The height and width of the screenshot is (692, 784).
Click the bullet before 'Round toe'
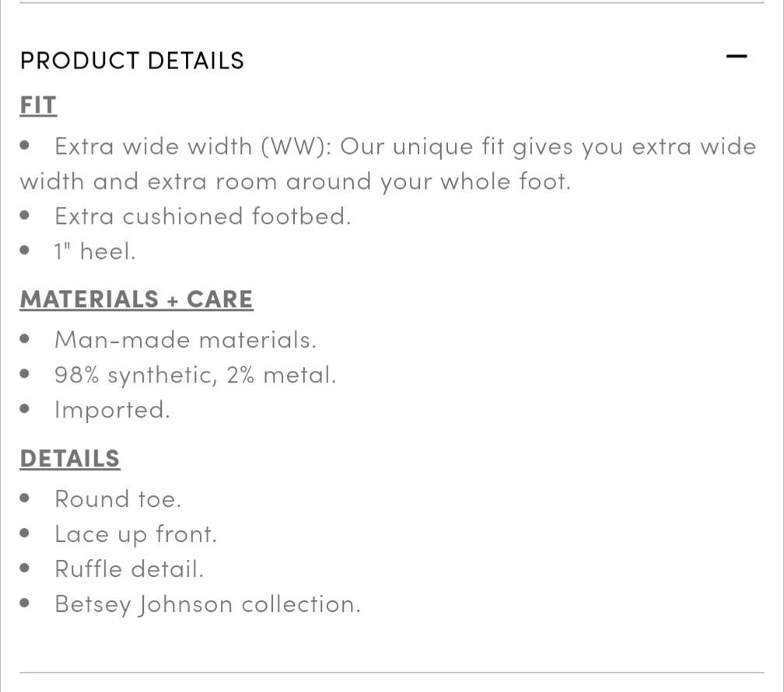(26, 499)
